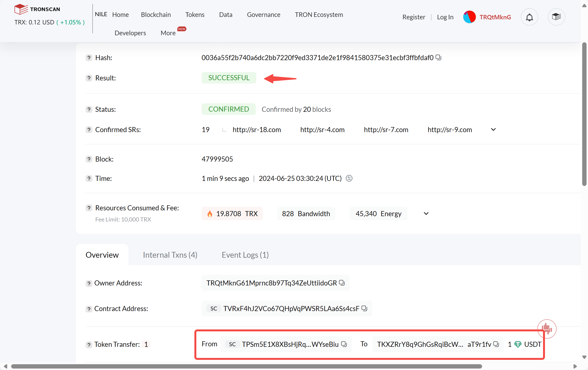
Task: Click the USDT token name
Action: click(532, 344)
